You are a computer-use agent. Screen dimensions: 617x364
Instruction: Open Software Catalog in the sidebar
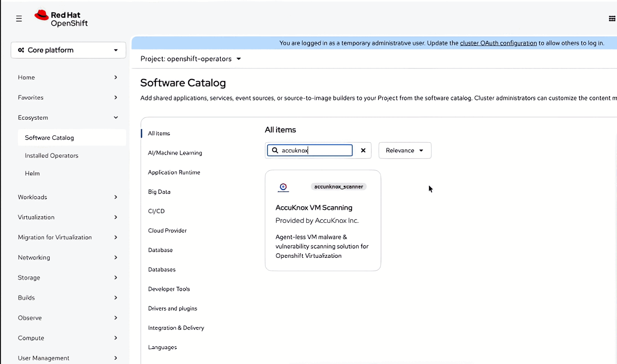(72, 137)
